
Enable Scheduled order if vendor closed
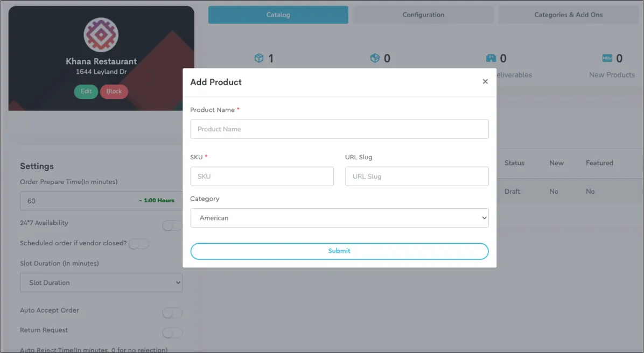click(x=138, y=244)
